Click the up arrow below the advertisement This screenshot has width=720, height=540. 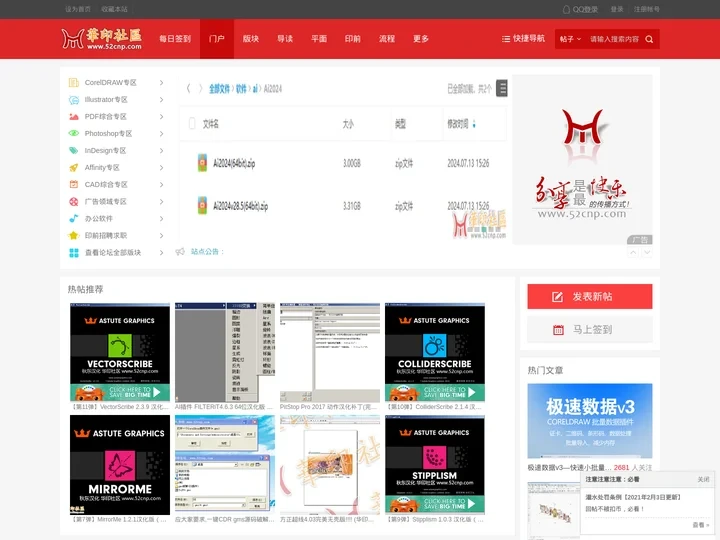[x=633, y=253]
